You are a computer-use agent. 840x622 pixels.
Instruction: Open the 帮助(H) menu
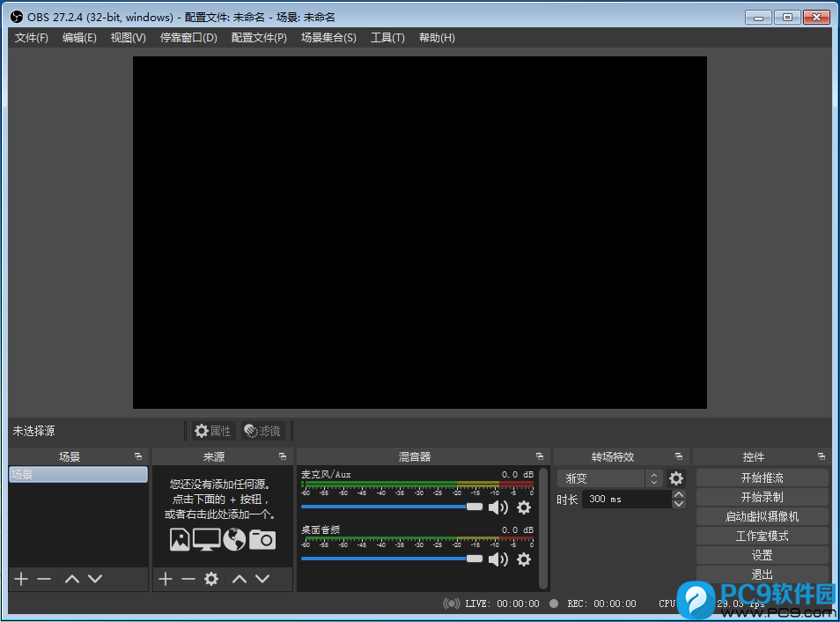coord(437,38)
